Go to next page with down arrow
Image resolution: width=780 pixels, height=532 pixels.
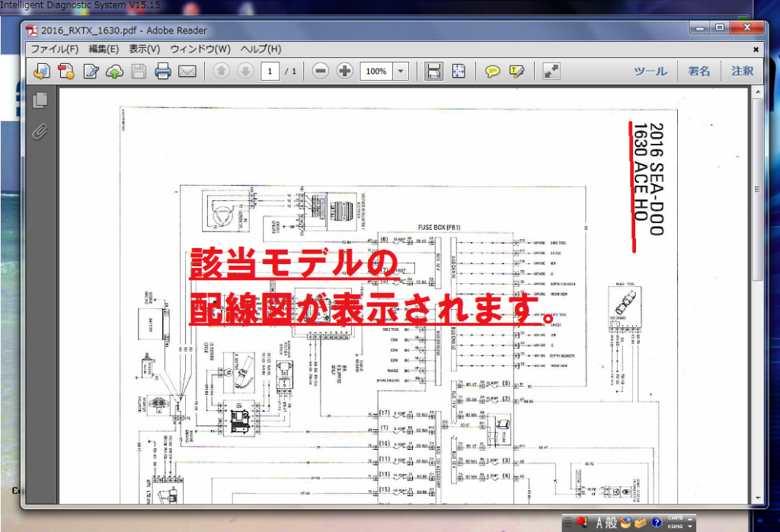pos(245,71)
